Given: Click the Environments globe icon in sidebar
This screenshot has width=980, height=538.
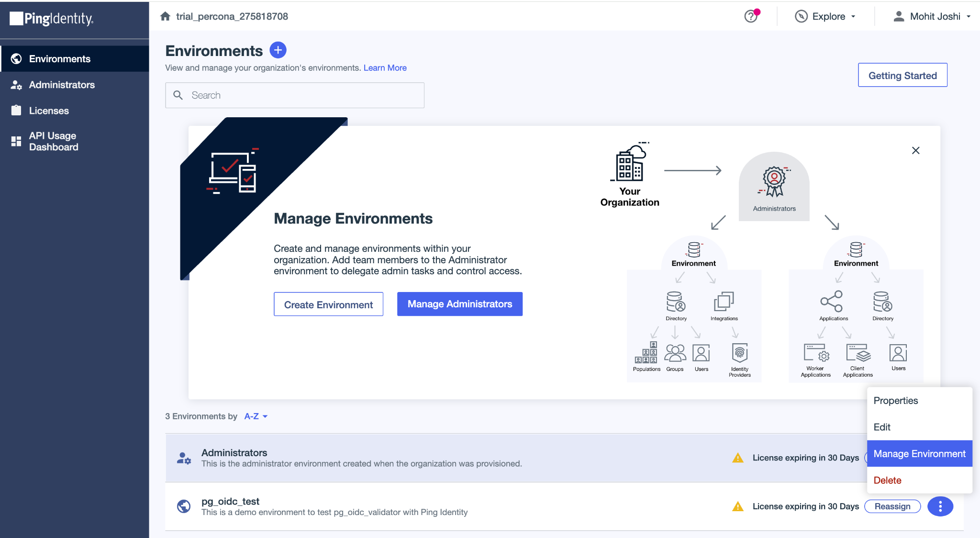Looking at the screenshot, I should [x=16, y=59].
